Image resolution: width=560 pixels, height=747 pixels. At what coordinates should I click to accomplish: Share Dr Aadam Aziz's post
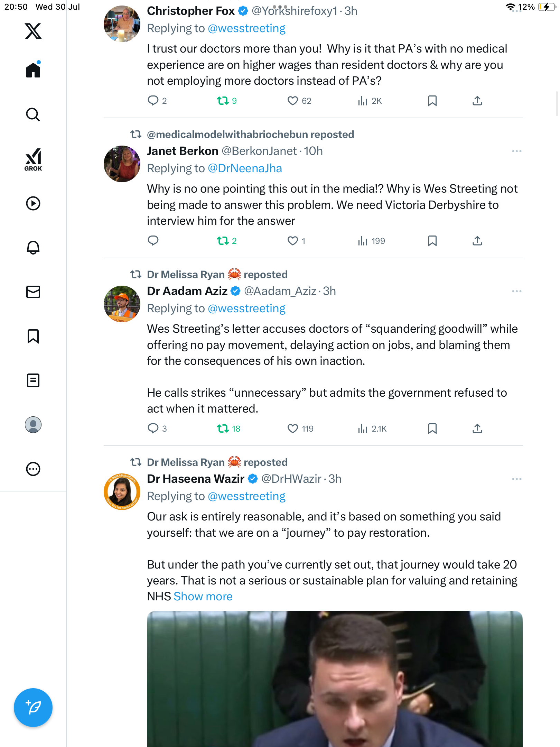(x=477, y=429)
